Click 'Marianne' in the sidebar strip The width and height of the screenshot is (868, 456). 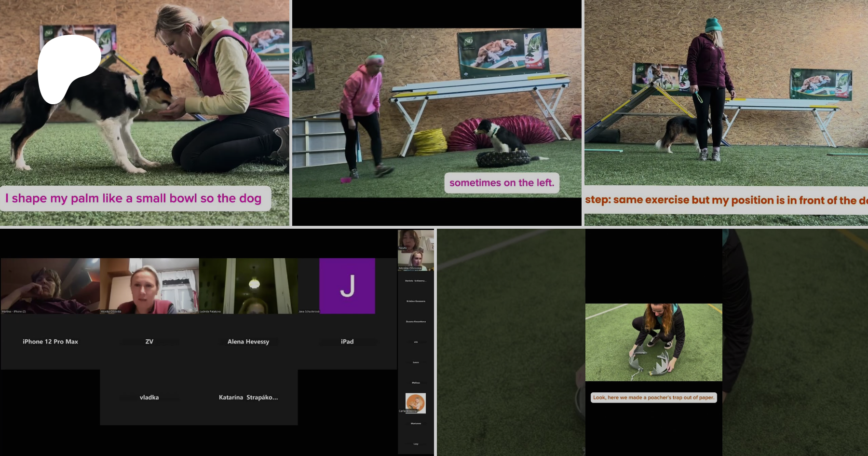pyautogui.click(x=416, y=423)
